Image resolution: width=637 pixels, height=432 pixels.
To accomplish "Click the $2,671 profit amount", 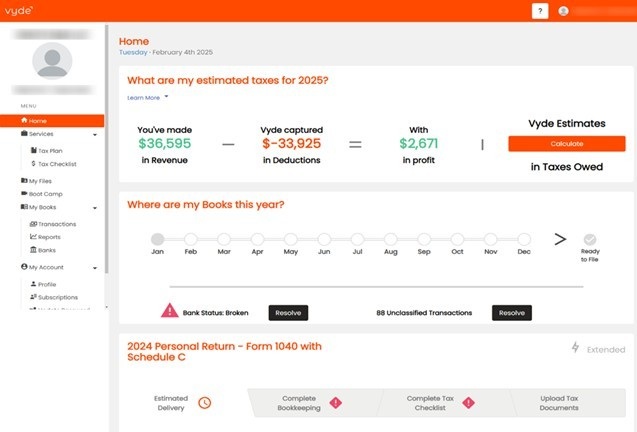I will click(x=418, y=143).
